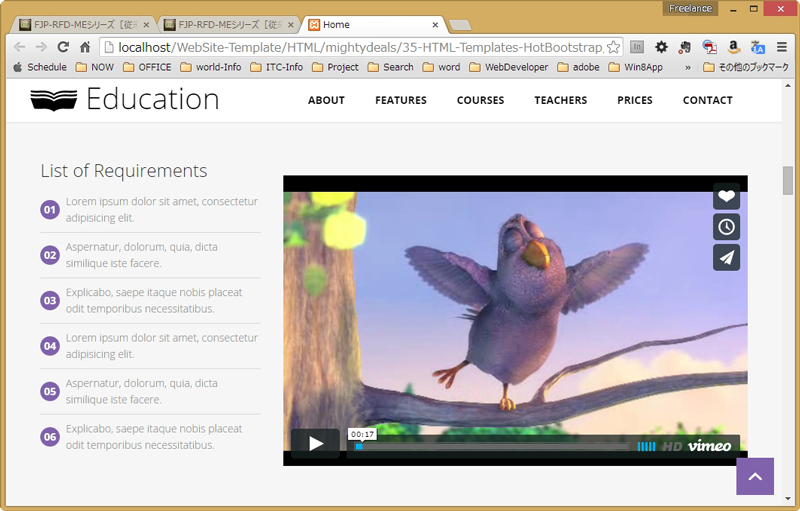Open the ABOUT navigation link
Screen dimensions: 800x511
click(x=327, y=100)
